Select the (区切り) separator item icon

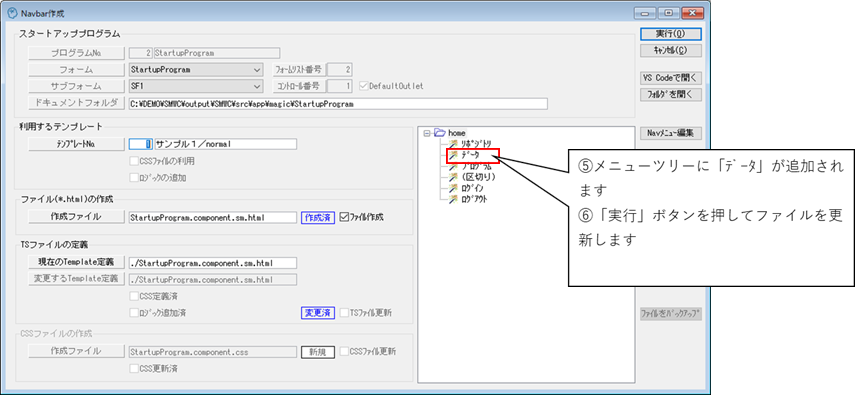[x=453, y=177]
